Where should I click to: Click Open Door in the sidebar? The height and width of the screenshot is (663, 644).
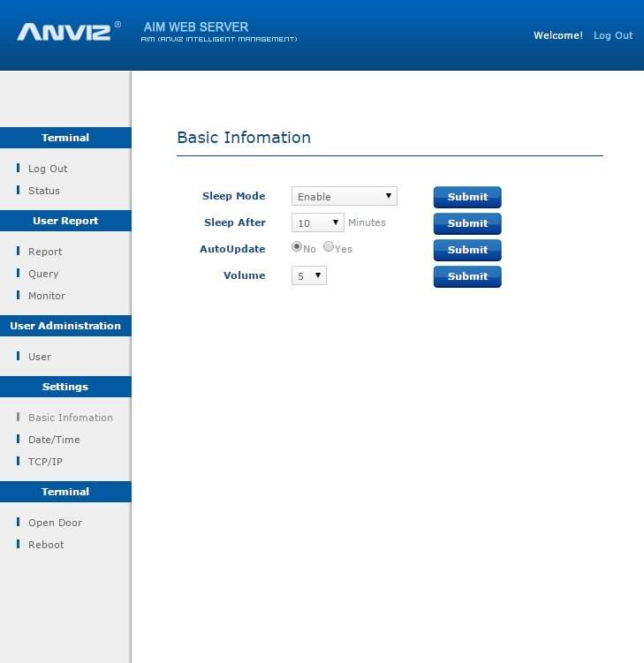(55, 523)
